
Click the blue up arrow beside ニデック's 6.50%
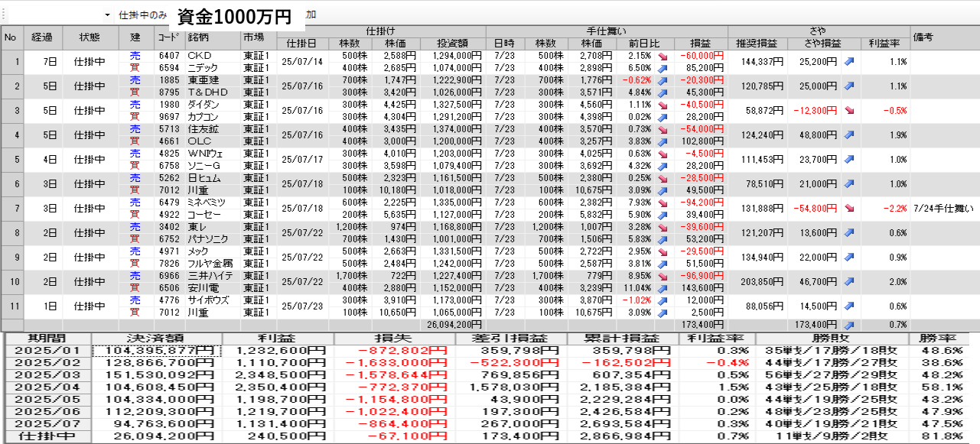(661, 68)
